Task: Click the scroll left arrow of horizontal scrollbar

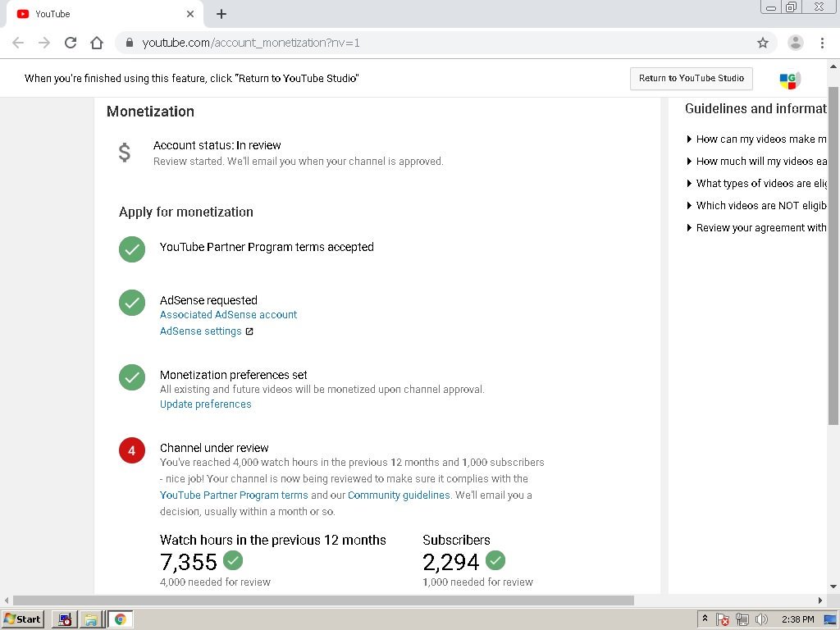Action: click(x=7, y=600)
